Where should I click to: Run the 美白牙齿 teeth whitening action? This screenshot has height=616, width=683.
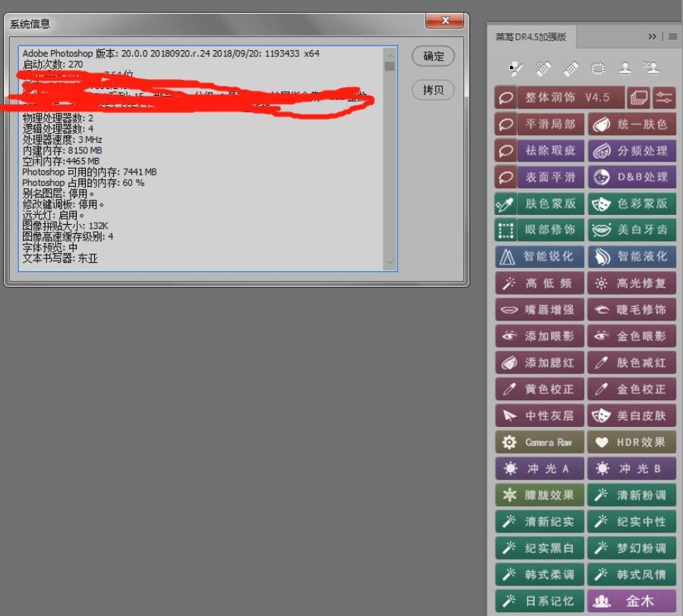coord(631,229)
